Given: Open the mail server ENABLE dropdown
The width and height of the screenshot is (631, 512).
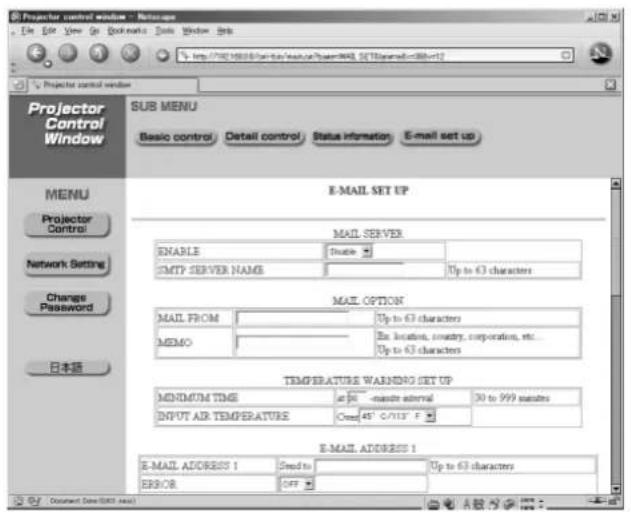Looking at the screenshot, I should [349, 252].
